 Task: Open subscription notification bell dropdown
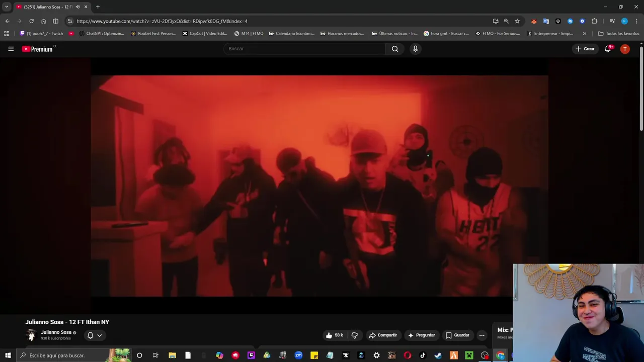tap(95, 335)
